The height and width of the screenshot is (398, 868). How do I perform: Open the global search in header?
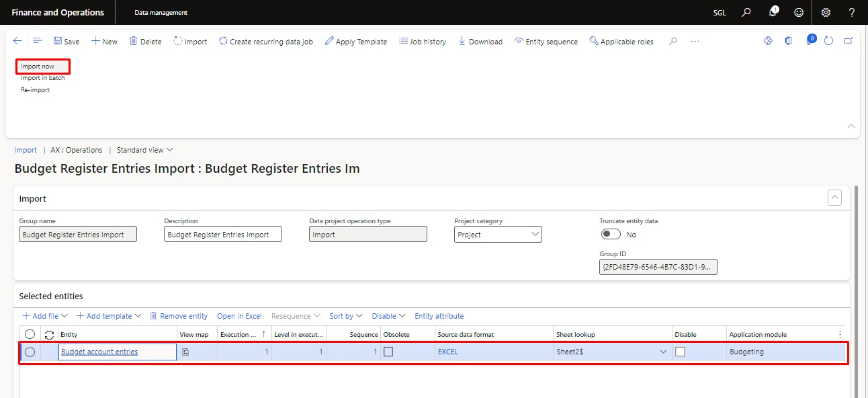pos(746,12)
